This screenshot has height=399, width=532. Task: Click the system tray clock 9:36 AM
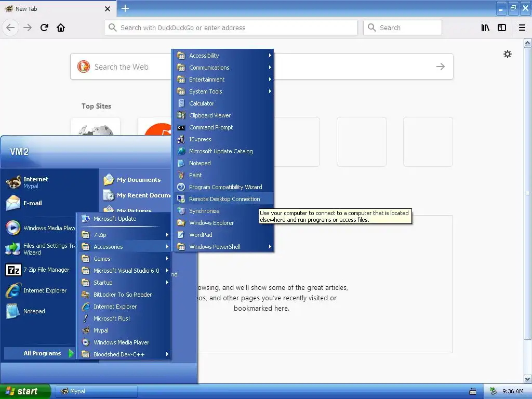pyautogui.click(x=513, y=391)
